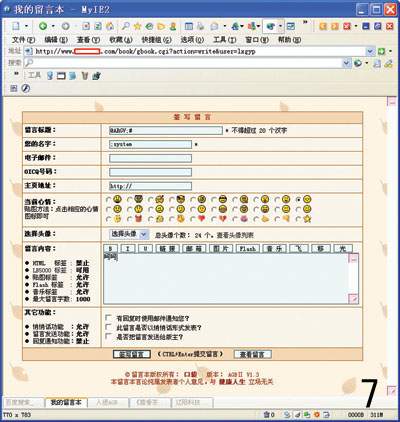Open the 选择头像 avatar dropdown
This screenshot has width=400, height=422.
click(129, 234)
